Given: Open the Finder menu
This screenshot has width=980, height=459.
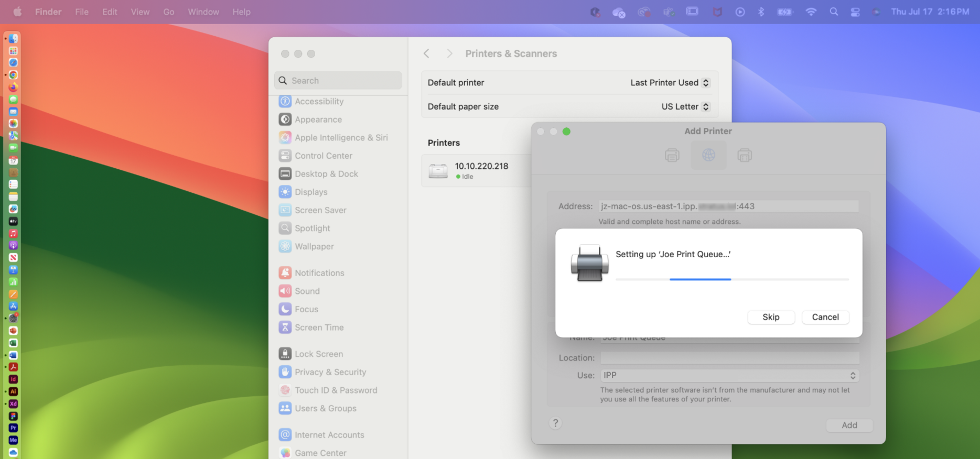Looking at the screenshot, I should point(48,12).
